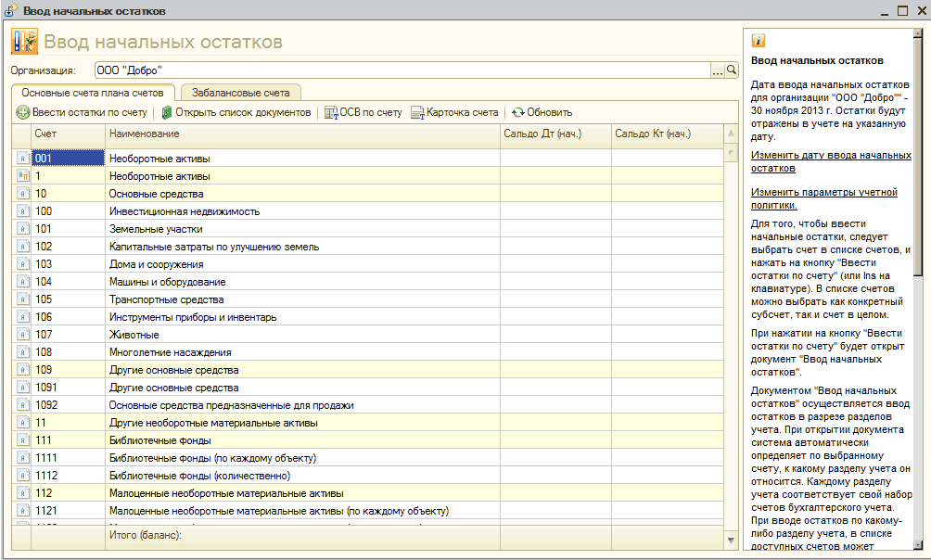This screenshot has width=931, height=560.
Task: Select row Земельные участки
Action: (367, 229)
